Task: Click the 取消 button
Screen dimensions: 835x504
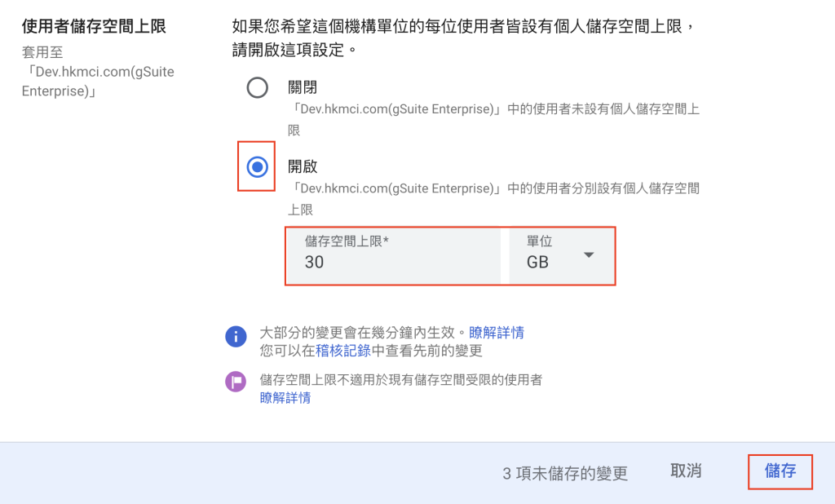Action: [x=686, y=471]
